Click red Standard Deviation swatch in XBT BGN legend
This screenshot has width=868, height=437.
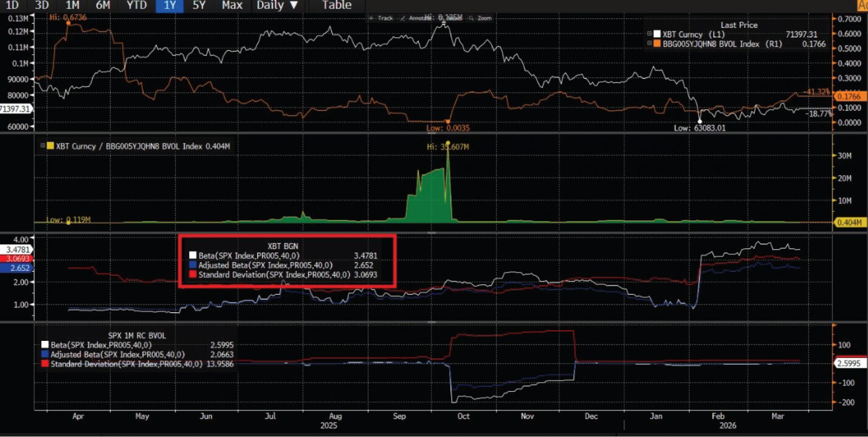[x=193, y=275]
